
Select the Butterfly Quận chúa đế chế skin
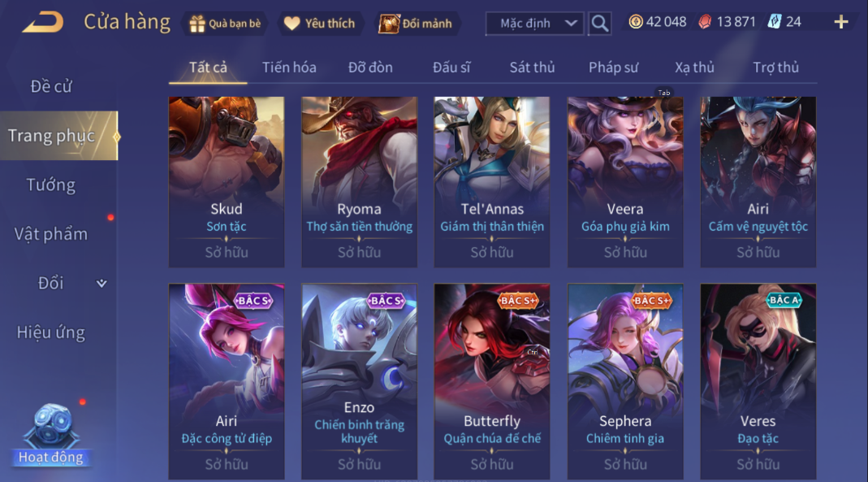pyautogui.click(x=492, y=381)
